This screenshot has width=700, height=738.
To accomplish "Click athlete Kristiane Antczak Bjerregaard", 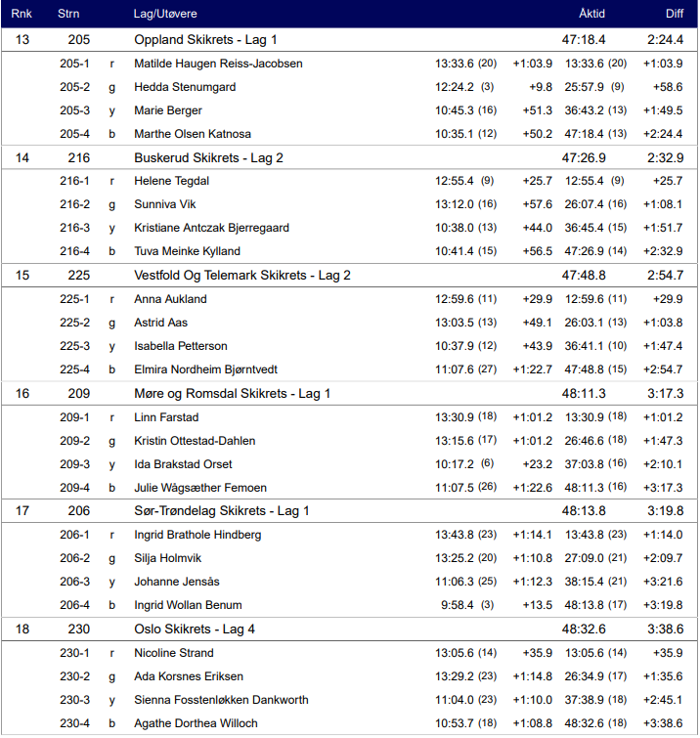I will pyautogui.click(x=211, y=228).
